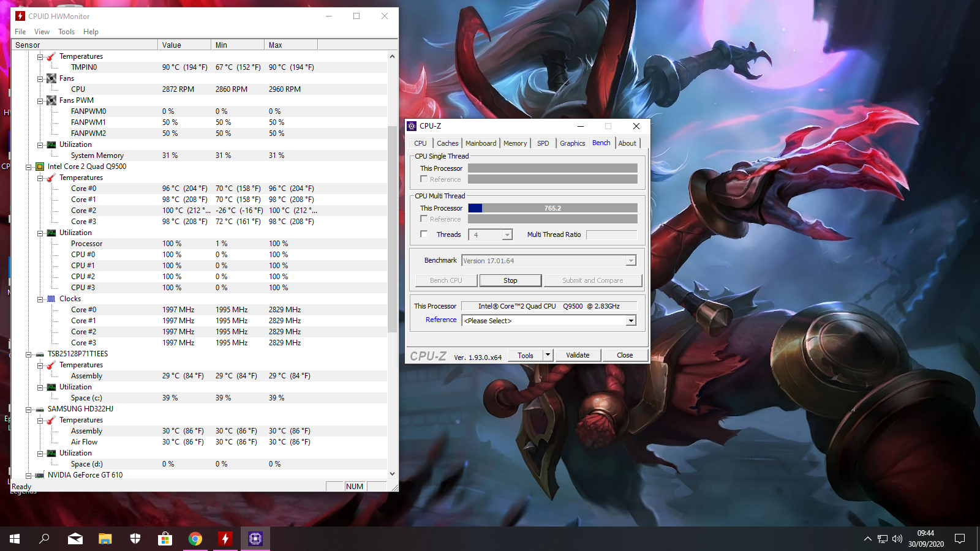Click the CPU Temperatures thermometer icon
Screen dimensions: 980x551
point(51,178)
